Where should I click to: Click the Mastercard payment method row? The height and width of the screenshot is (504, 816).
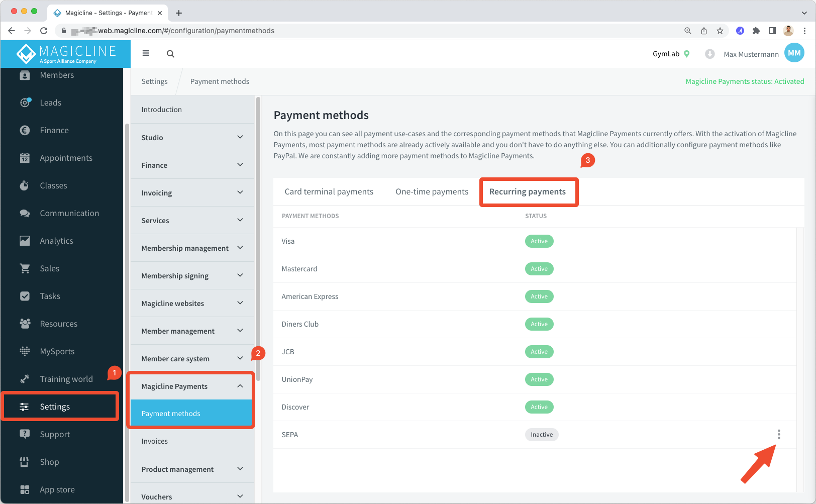[535, 269]
